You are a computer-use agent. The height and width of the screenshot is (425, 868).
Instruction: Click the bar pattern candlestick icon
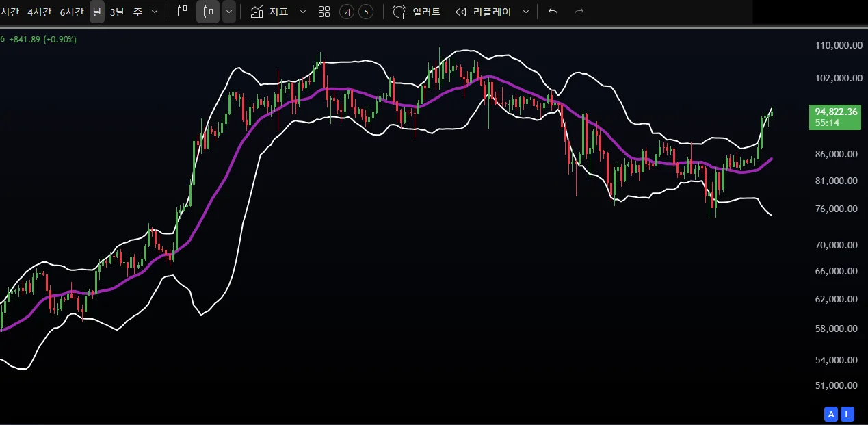(182, 12)
